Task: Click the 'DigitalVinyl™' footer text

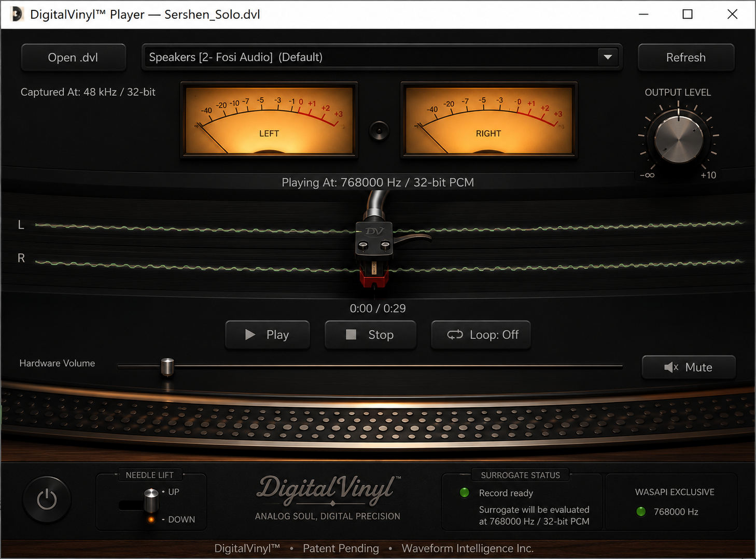Action: pos(247,548)
